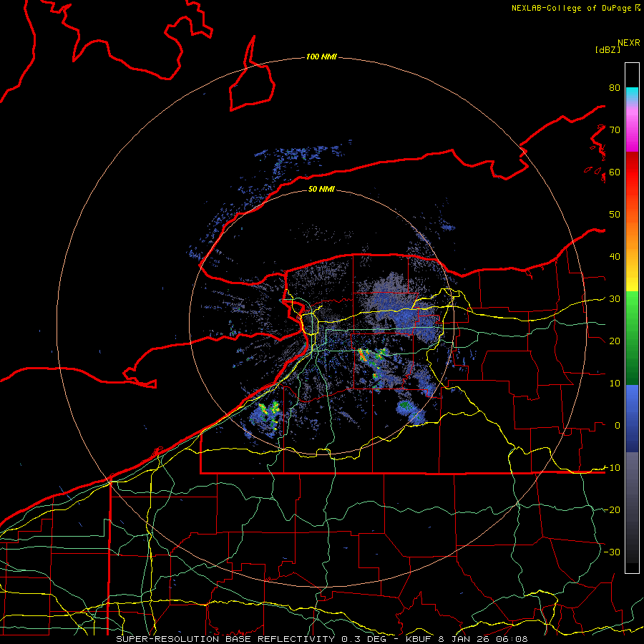Click the -30 dBZ scale value
The image size is (644, 644).
tap(612, 552)
